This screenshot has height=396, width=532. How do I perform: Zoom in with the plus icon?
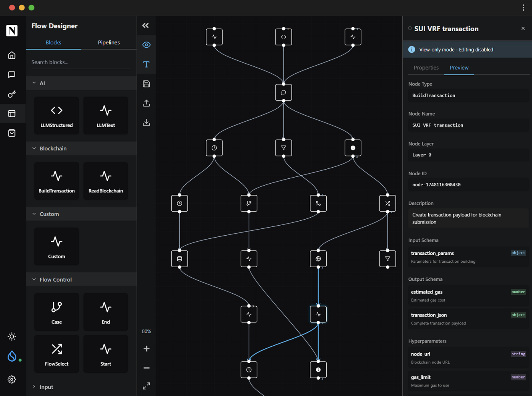(x=147, y=349)
